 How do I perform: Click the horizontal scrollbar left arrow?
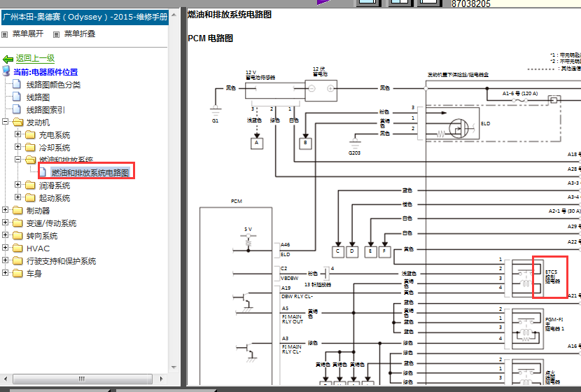coord(5,379)
